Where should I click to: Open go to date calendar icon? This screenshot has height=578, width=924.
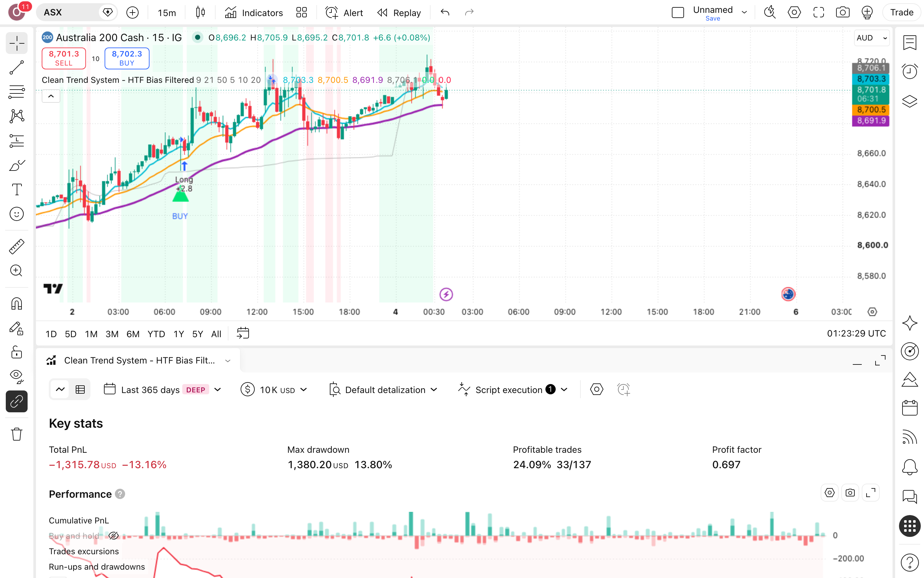point(243,333)
